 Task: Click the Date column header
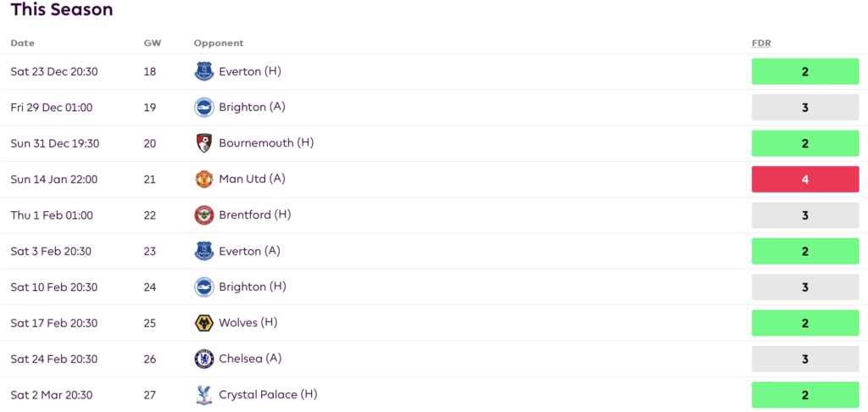23,43
